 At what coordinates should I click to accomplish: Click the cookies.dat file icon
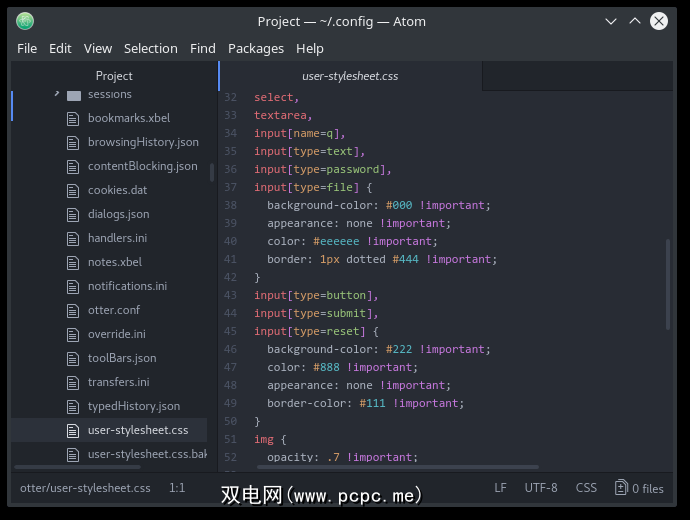pos(73,190)
